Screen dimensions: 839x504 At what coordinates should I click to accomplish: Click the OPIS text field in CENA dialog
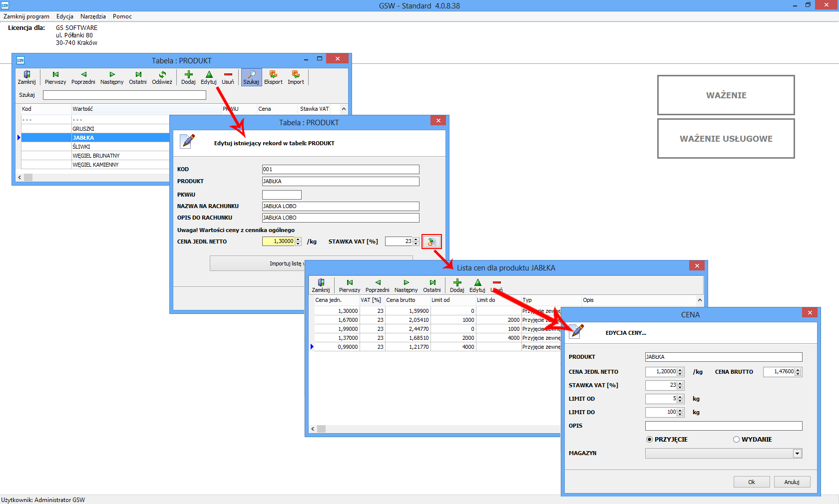pos(723,426)
